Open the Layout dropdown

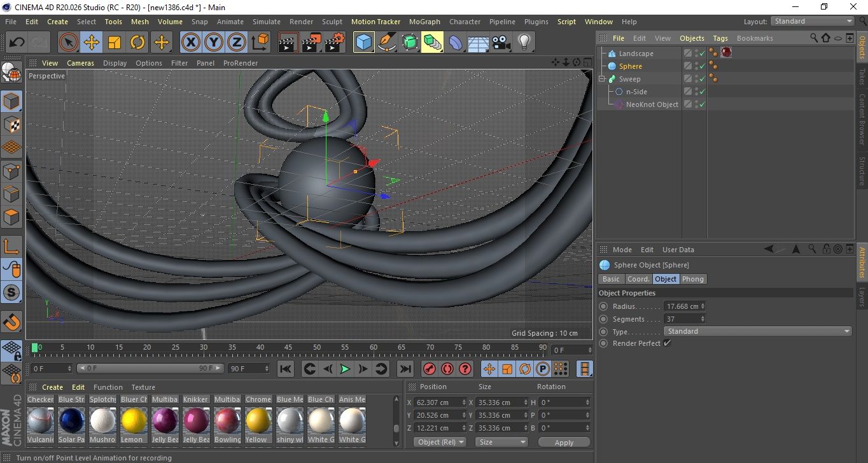tap(813, 21)
